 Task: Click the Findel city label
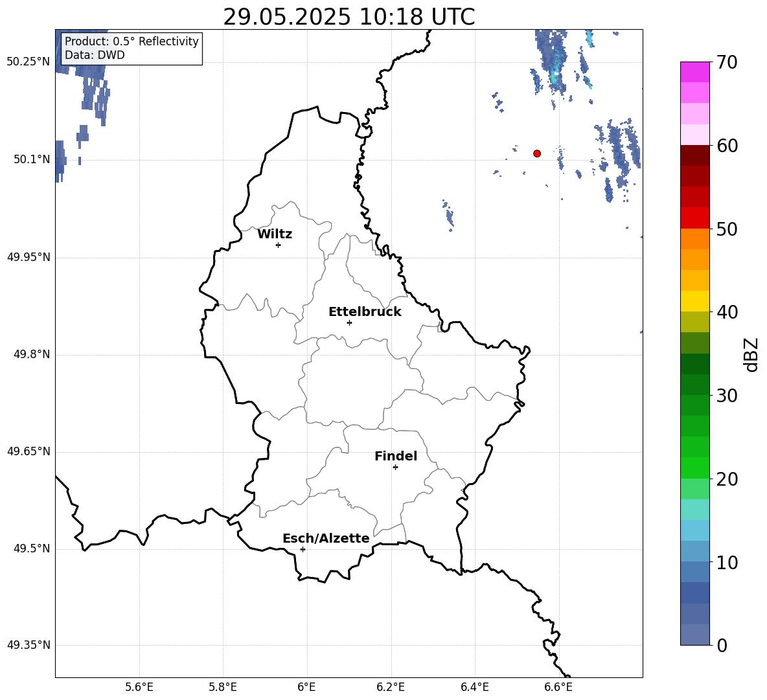pyautogui.click(x=396, y=456)
